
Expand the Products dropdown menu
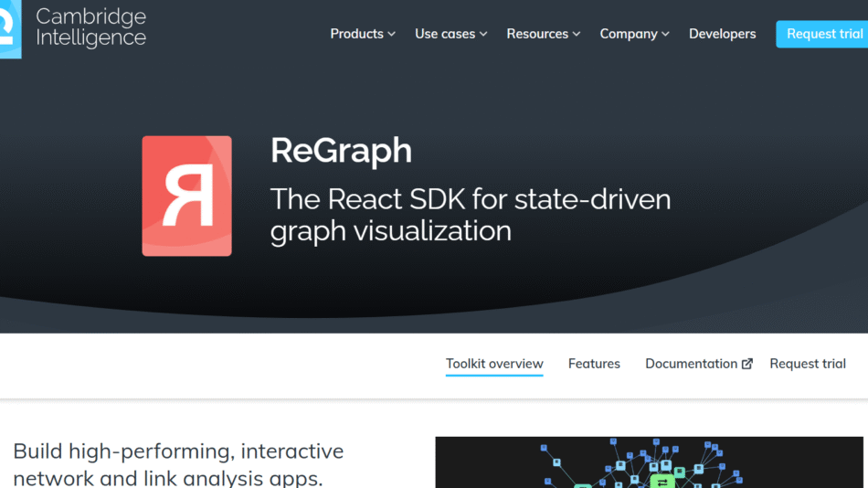click(x=363, y=34)
